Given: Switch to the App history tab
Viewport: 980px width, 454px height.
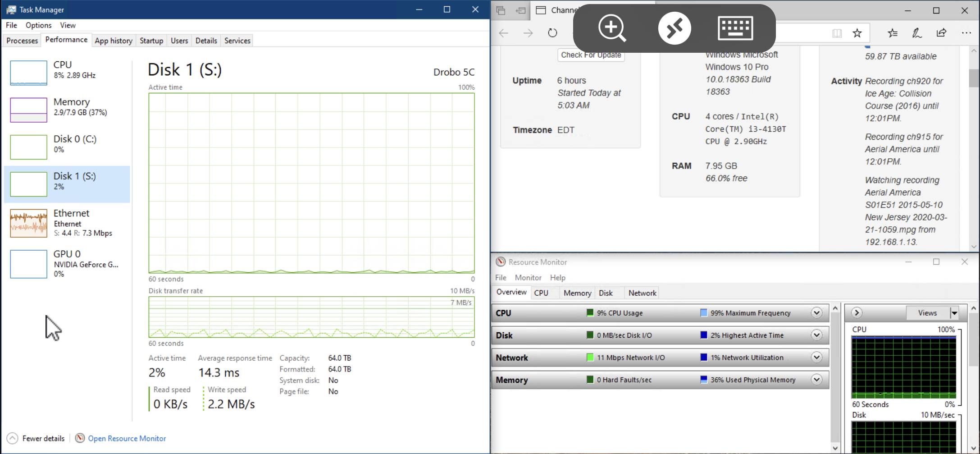Looking at the screenshot, I should (x=114, y=41).
